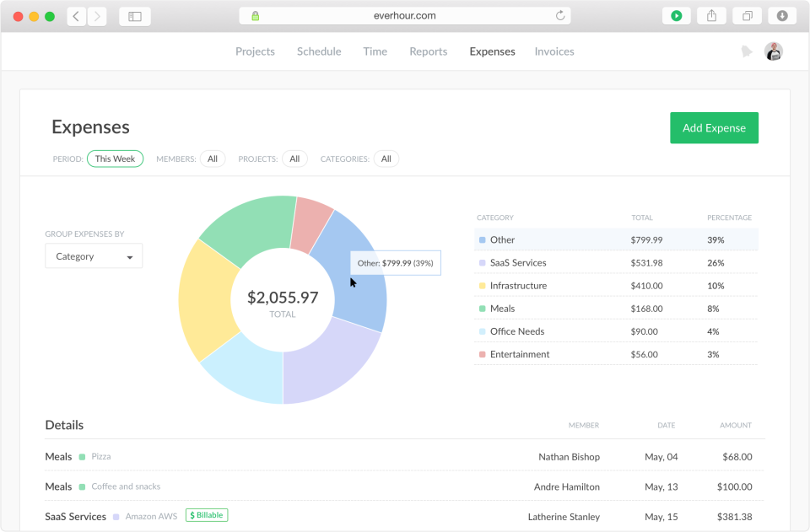The image size is (810, 532).
Task: Click the notification bell icon
Action: point(747,51)
